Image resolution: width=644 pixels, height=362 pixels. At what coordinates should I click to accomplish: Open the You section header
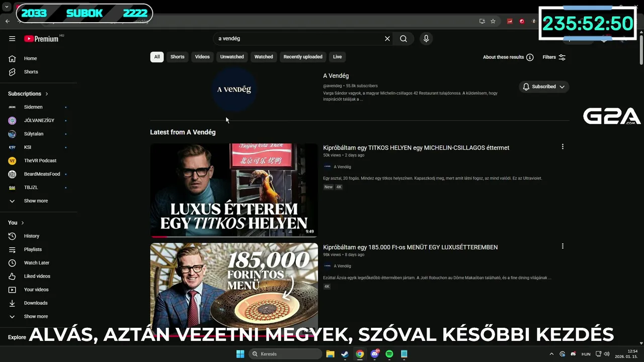click(x=16, y=222)
